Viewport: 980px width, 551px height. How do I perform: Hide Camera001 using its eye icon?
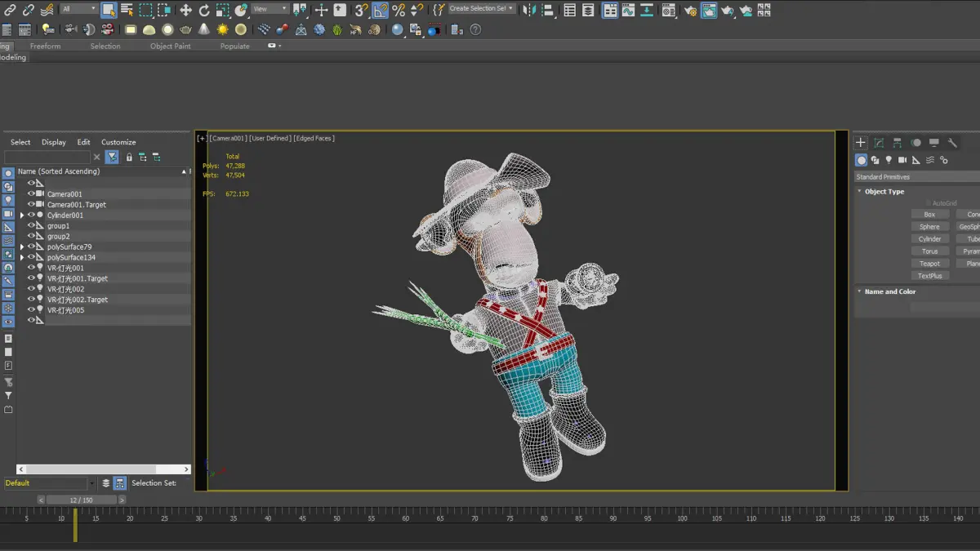[31, 194]
